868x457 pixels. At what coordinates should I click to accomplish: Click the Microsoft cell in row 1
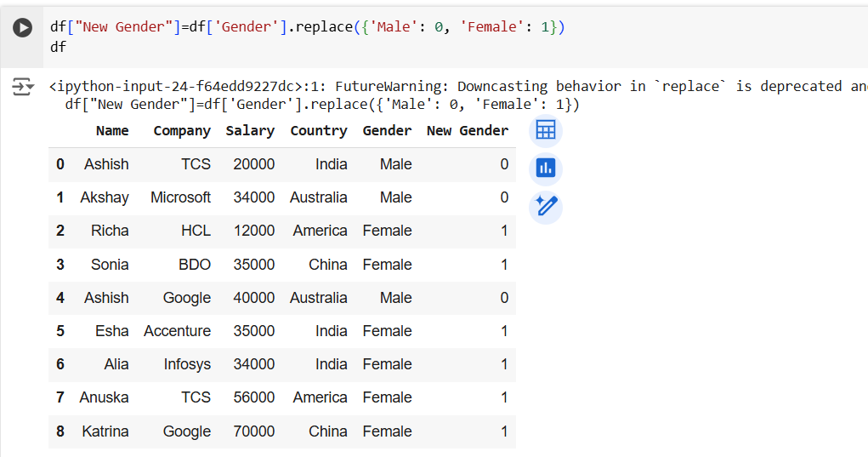click(180, 197)
